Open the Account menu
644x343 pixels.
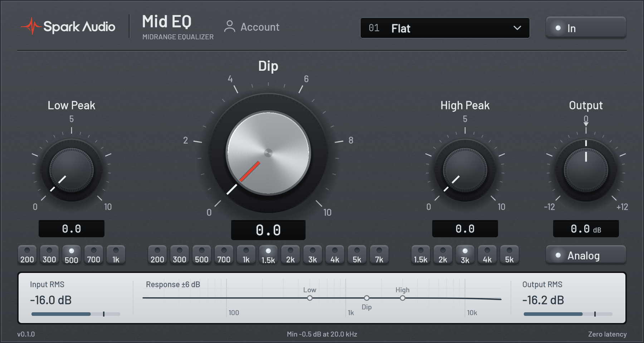[x=252, y=27]
